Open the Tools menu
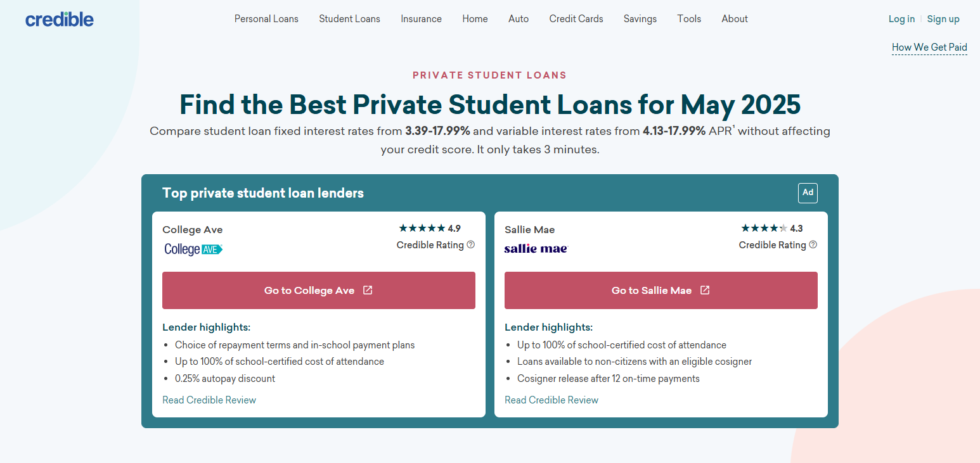980x463 pixels. click(x=689, y=19)
